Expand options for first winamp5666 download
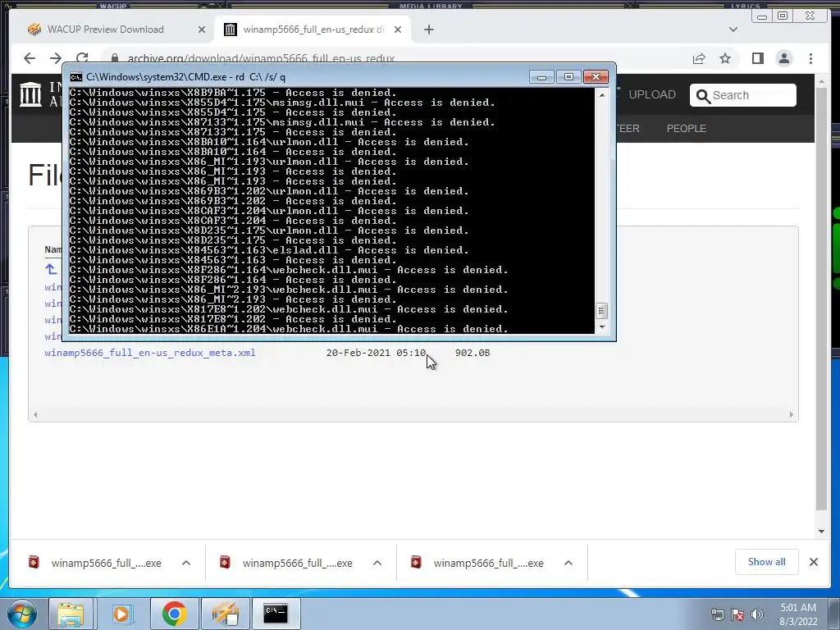 (x=186, y=563)
